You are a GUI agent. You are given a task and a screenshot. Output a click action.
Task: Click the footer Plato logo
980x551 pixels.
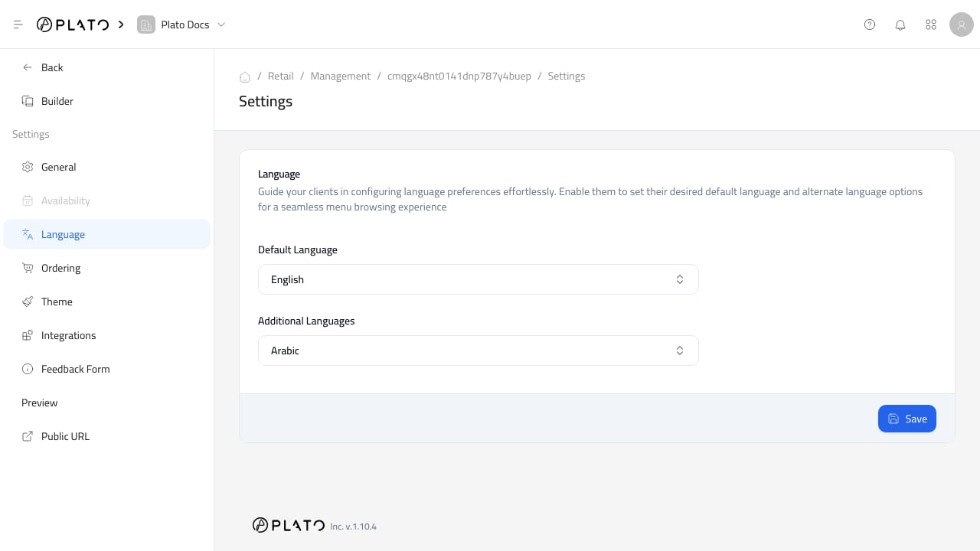click(289, 525)
